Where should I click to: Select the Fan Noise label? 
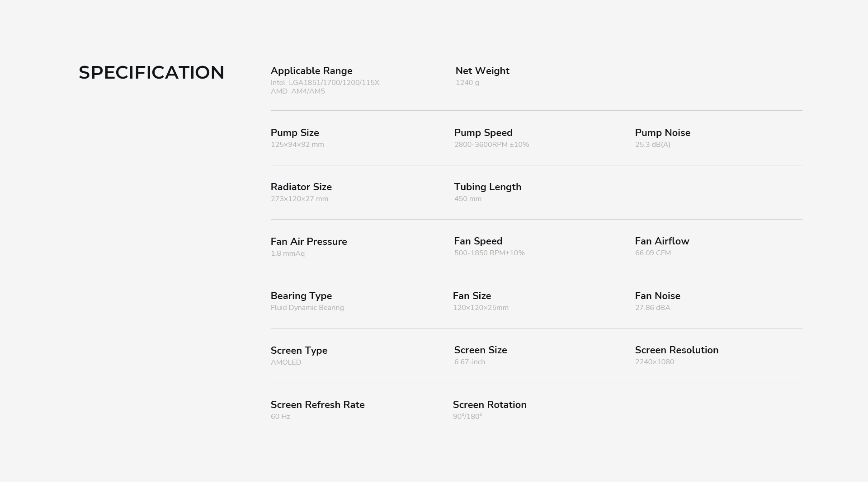coord(657,296)
